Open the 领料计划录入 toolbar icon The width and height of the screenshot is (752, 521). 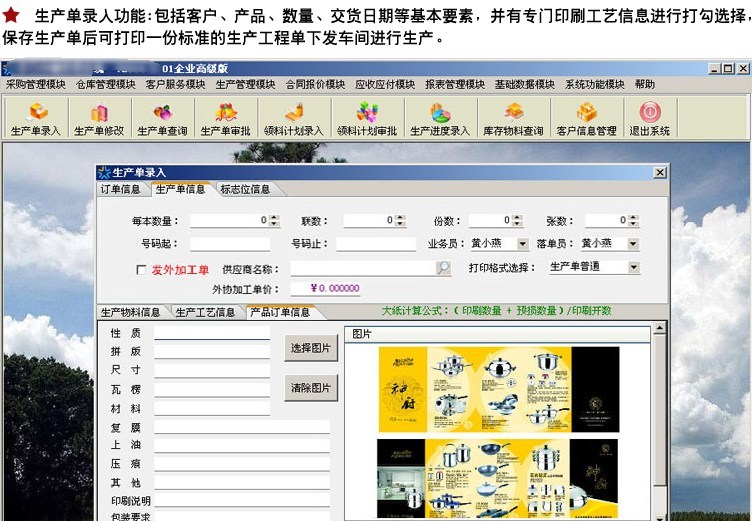(x=294, y=118)
